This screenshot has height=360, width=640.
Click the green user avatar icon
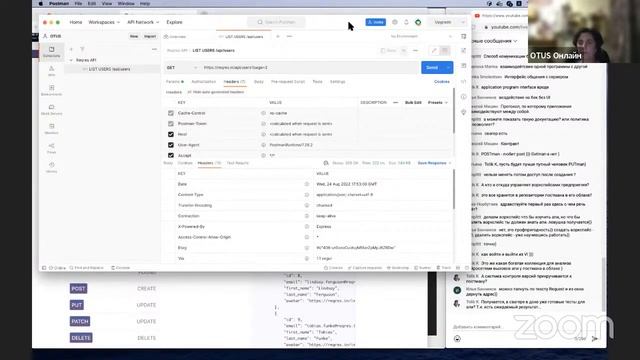coord(418,22)
